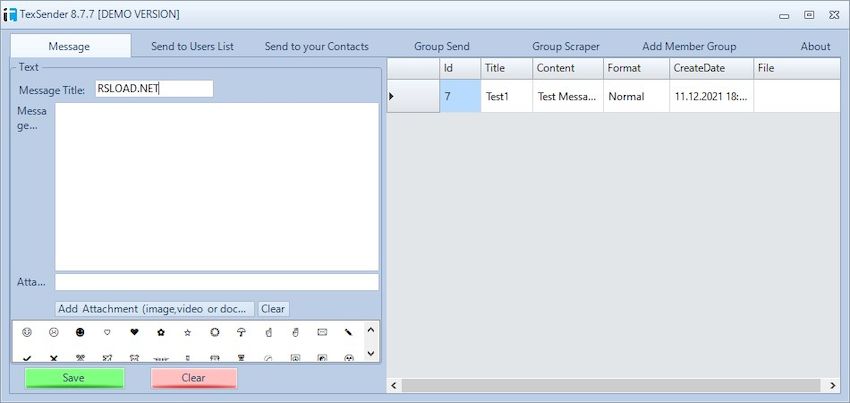The height and width of the screenshot is (403, 850).
Task: Sort table by Format column header
Action: tap(636, 68)
